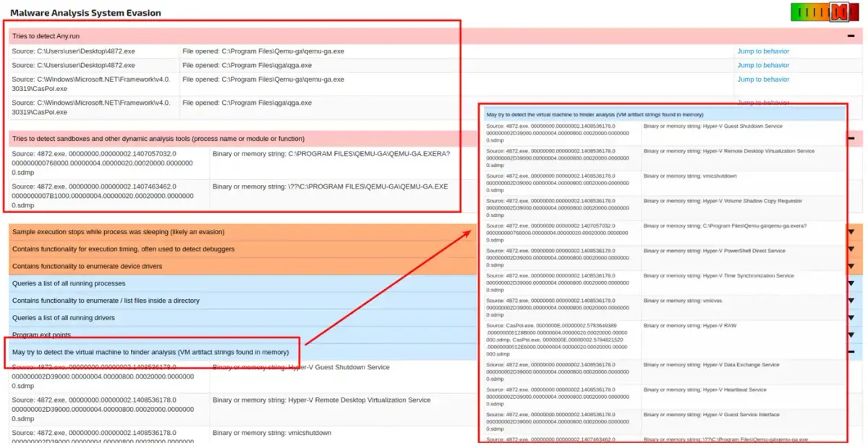
Task: Select 'Hyper-V Guest Service Interface' string
Action: pyautogui.click(x=712, y=414)
